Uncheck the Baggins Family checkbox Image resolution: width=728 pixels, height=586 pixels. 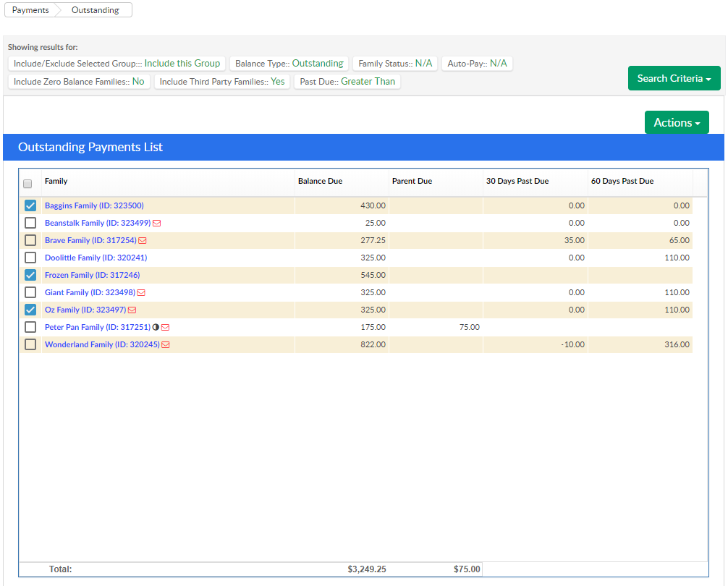point(30,205)
